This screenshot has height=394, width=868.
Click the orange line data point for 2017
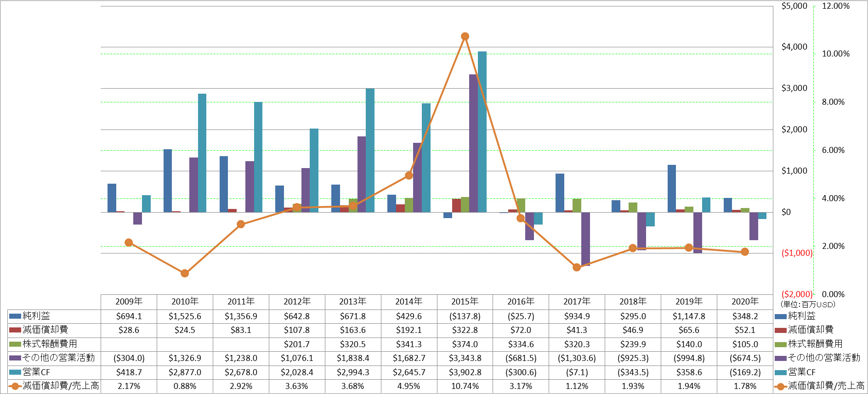pyautogui.click(x=577, y=267)
